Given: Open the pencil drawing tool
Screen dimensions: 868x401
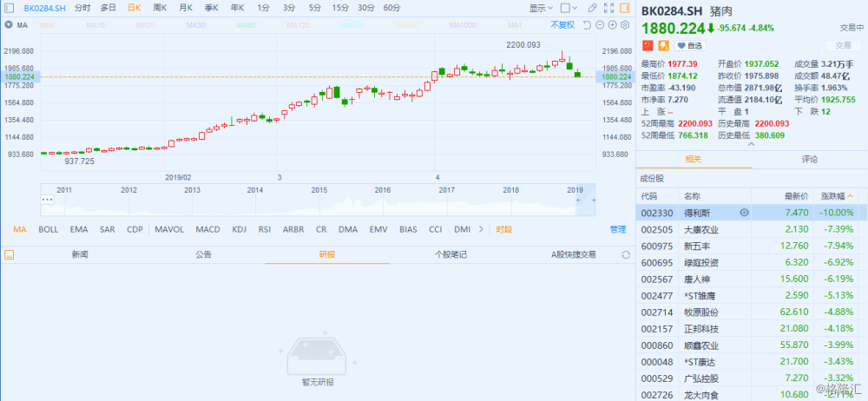Looking at the screenshot, I should click(592, 9).
